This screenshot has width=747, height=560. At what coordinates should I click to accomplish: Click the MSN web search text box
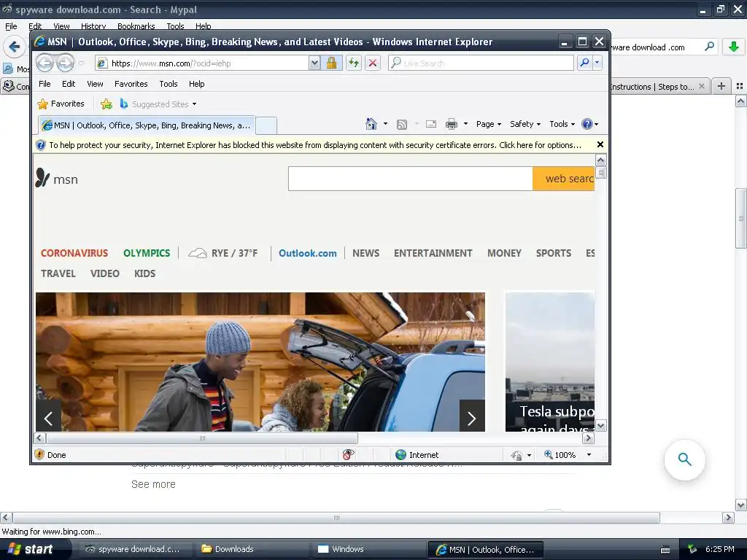[410, 179]
